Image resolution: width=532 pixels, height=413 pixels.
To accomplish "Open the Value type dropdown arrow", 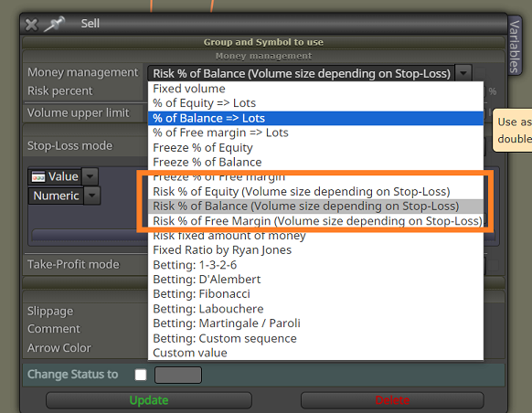I will pyautogui.click(x=90, y=176).
